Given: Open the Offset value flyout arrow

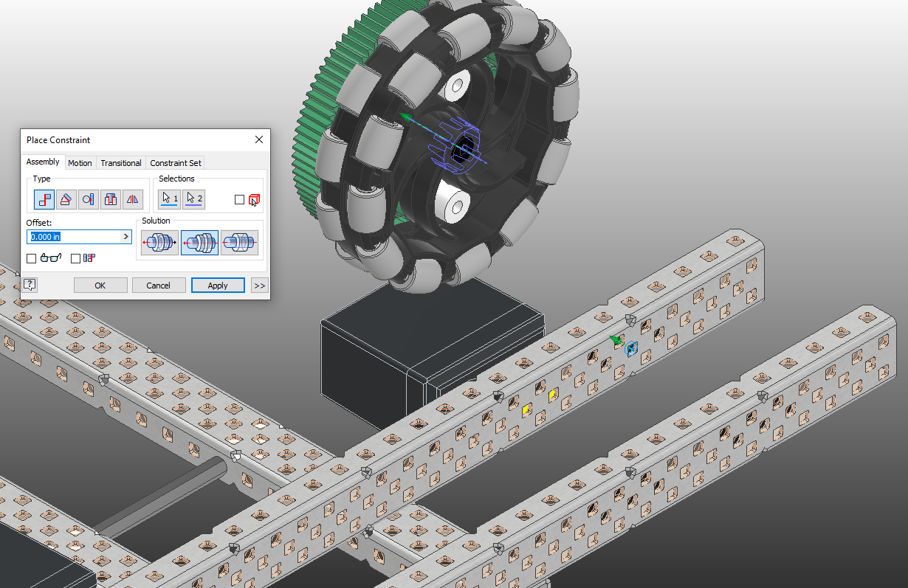Looking at the screenshot, I should [x=126, y=237].
